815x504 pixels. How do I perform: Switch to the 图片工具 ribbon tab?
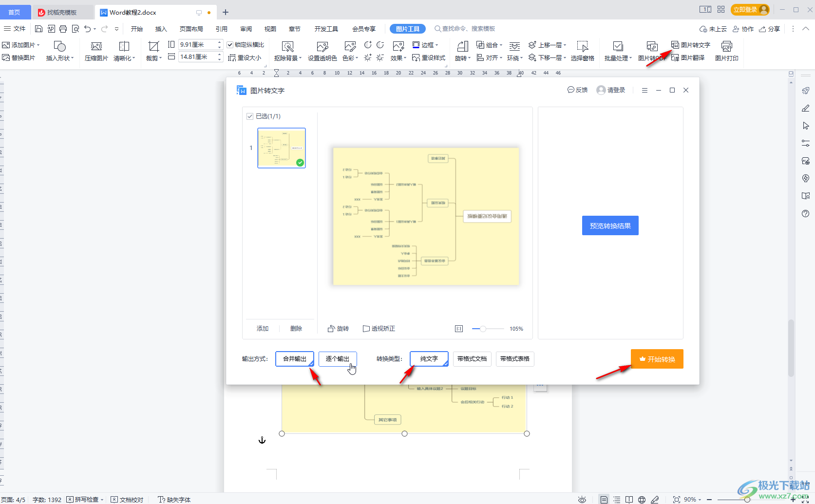click(408, 29)
